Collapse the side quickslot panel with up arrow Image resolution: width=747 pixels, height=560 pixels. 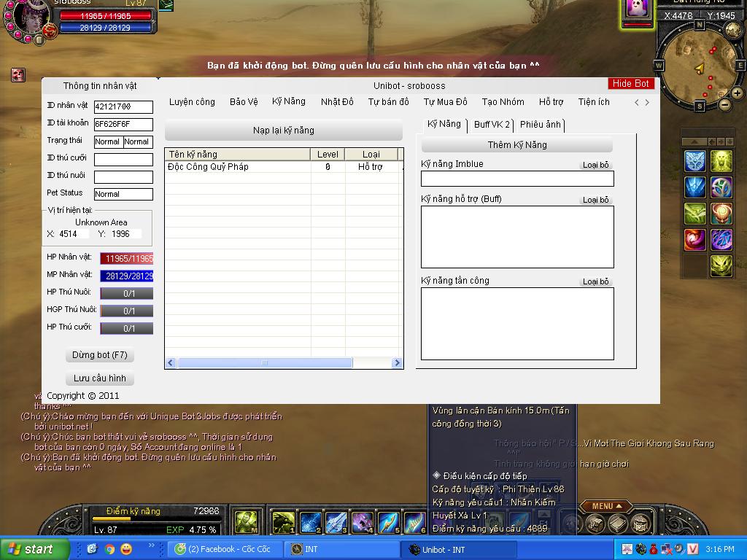click(x=695, y=142)
